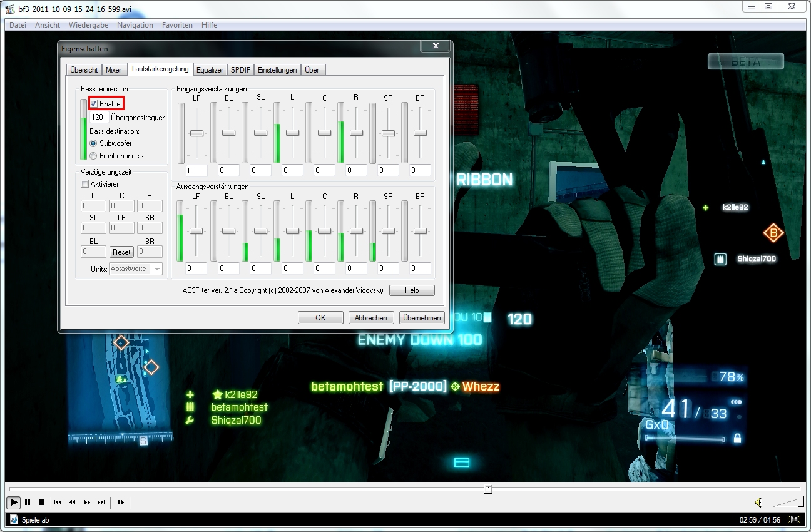Screen dimensions: 811x532
Task: Open the Navigation menu
Action: [x=135, y=25]
